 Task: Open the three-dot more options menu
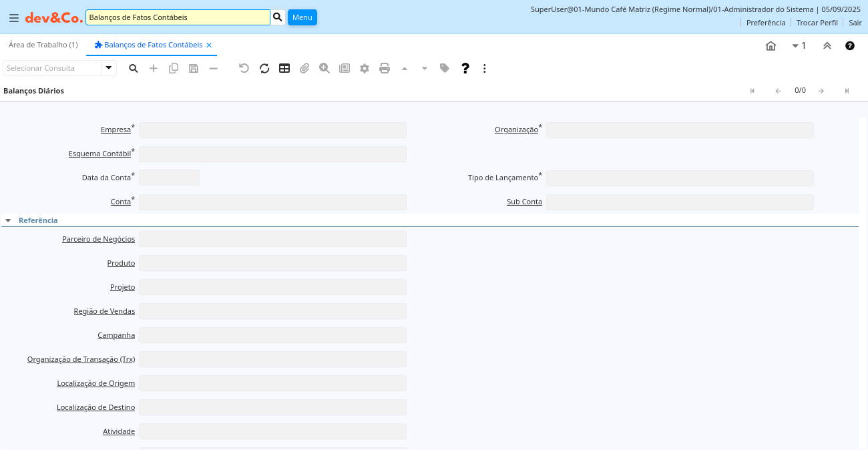[485, 68]
